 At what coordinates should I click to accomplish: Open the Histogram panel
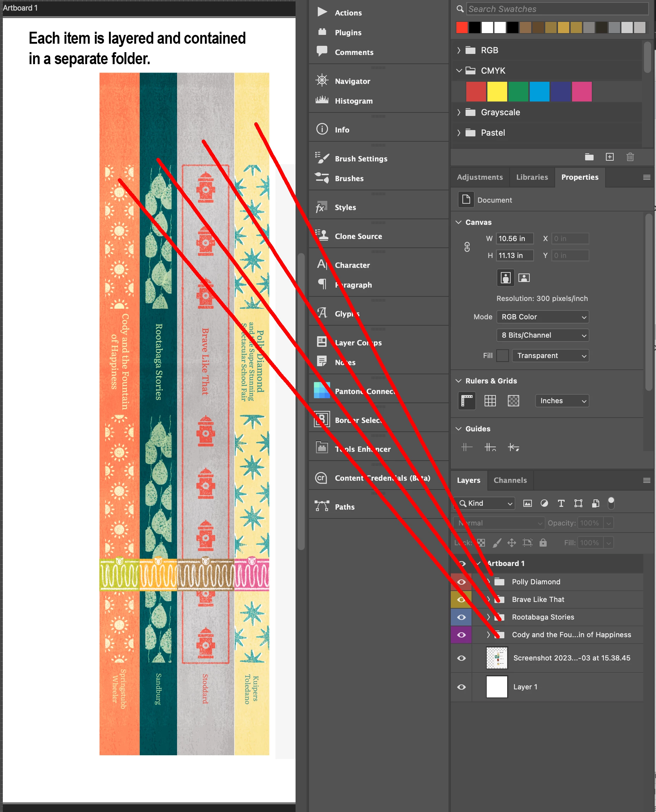click(x=344, y=101)
